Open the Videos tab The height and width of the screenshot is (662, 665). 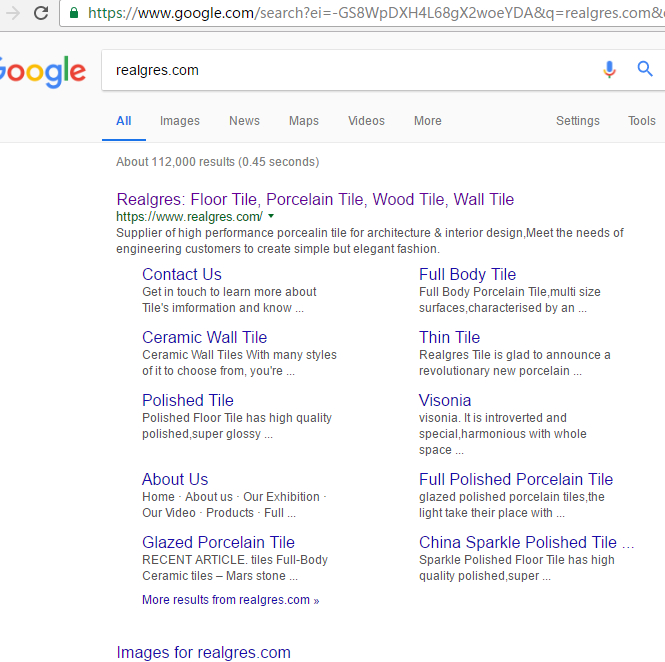(366, 121)
